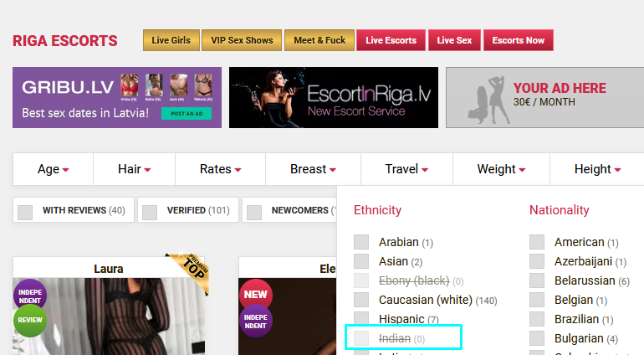
Task: Click the Rates dropdown red arrow
Action: 238,170
